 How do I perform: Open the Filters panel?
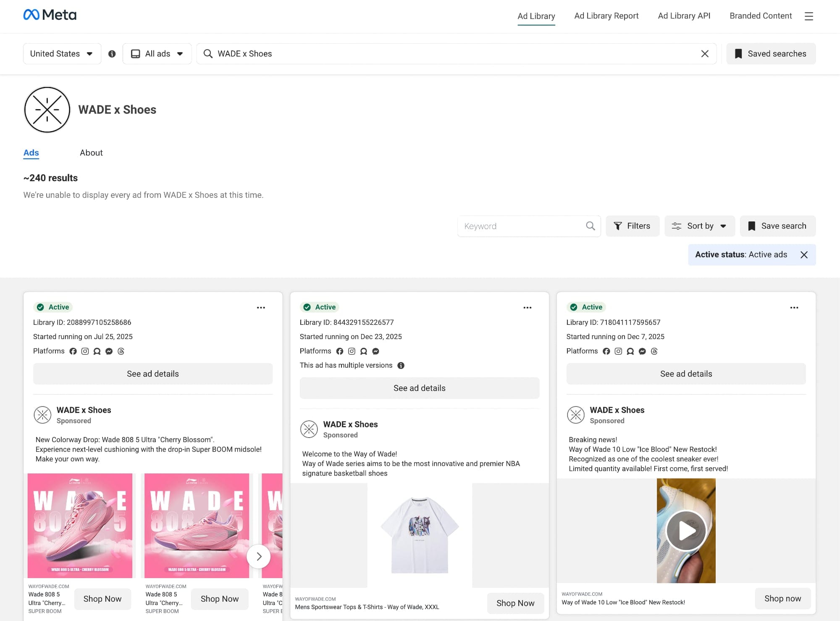pos(633,226)
